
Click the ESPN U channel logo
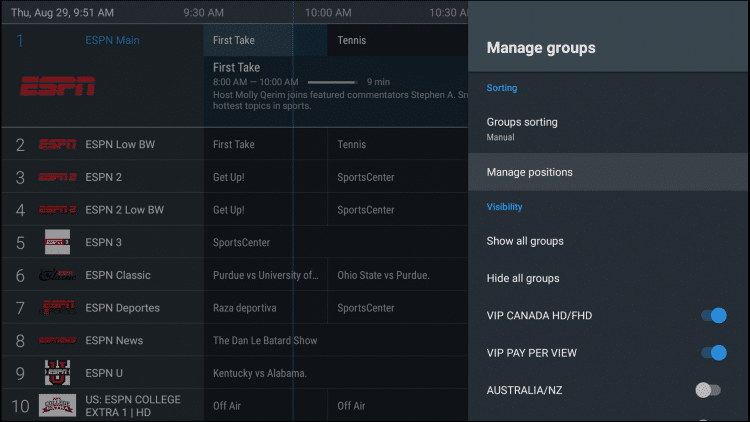(x=57, y=373)
